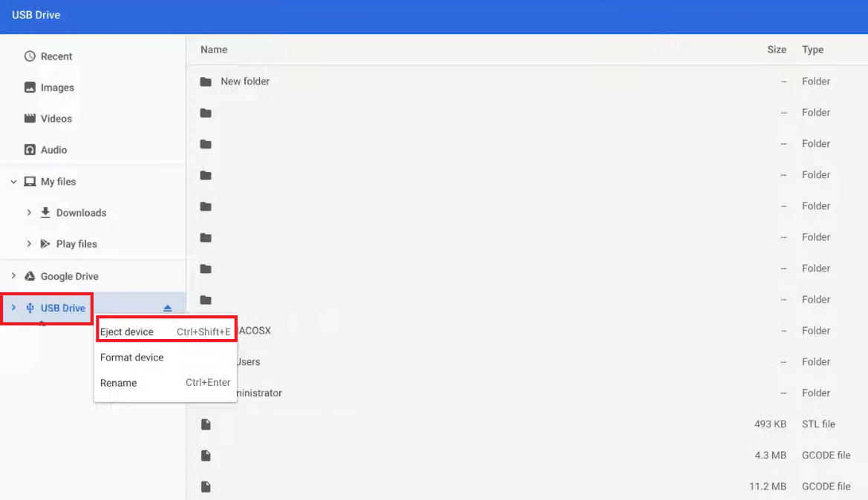Open the Recent view via its clock icon
This screenshot has height=500, width=868.
tap(30, 56)
